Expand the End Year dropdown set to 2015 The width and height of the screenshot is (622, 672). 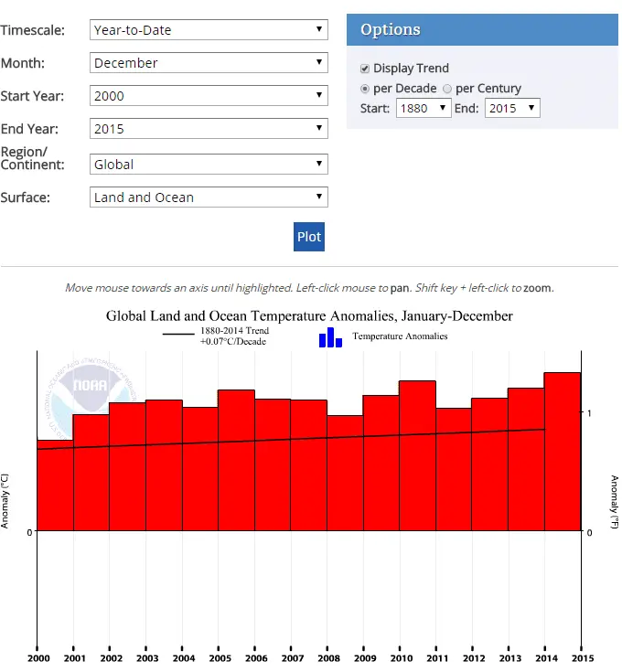209,129
